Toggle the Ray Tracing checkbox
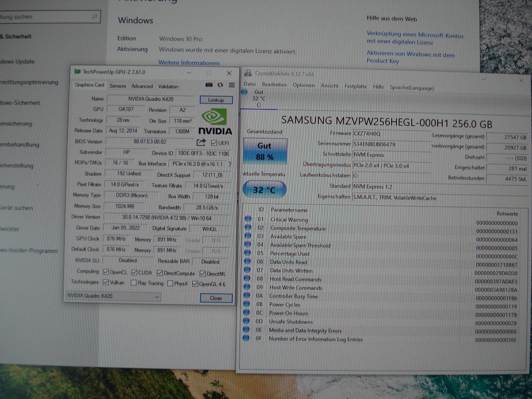Viewport: 532px width, 399px height. [x=134, y=283]
